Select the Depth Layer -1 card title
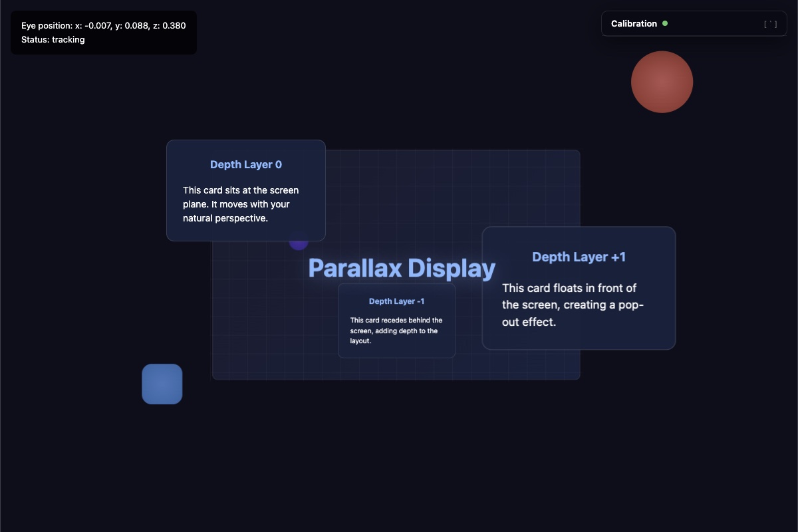Image resolution: width=798 pixels, height=532 pixels. (397, 301)
